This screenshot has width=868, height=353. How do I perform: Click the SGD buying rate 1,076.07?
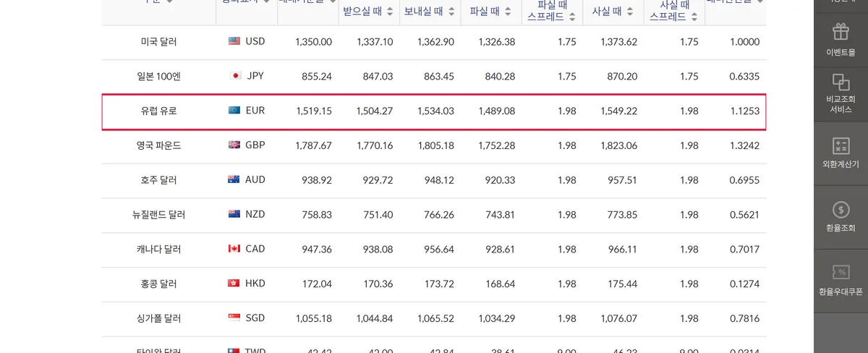click(619, 318)
